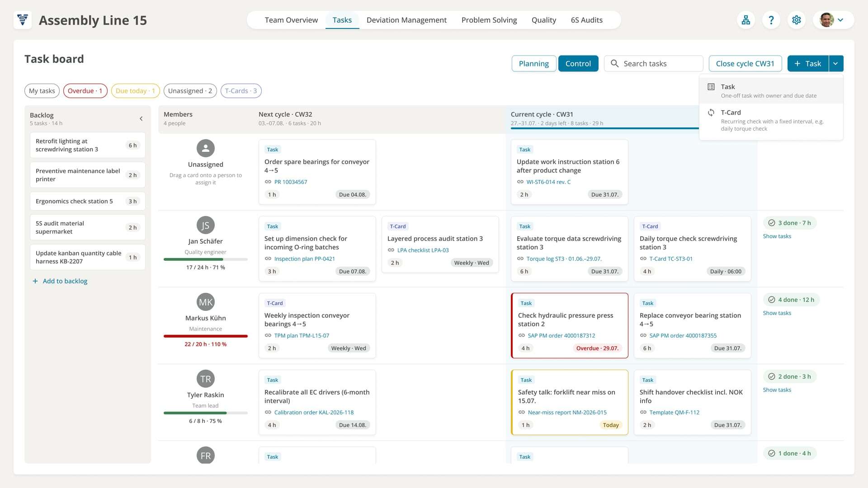Open the SAP PM order 4000187312 link

point(561,335)
